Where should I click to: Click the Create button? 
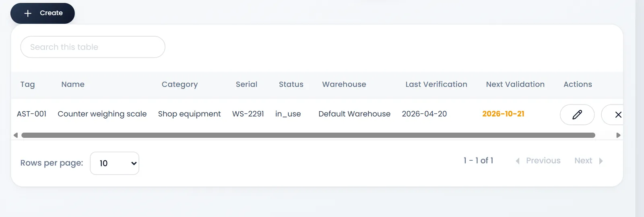click(x=43, y=13)
